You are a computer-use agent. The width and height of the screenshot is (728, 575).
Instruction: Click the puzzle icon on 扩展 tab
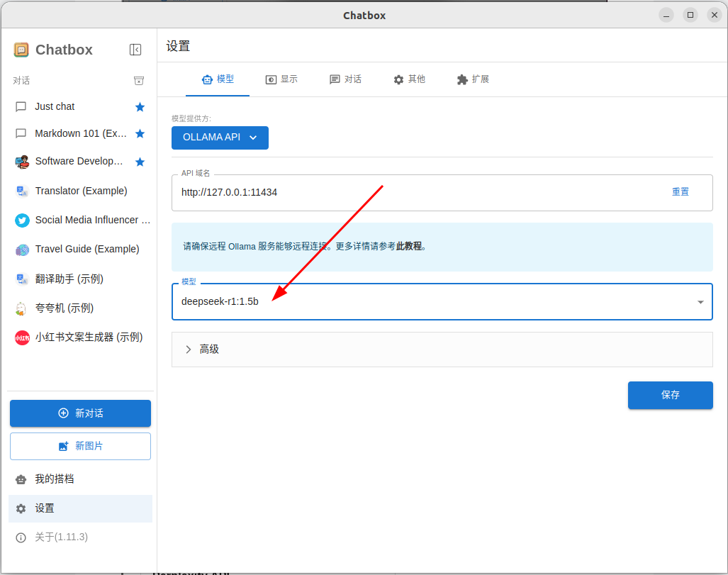click(462, 80)
